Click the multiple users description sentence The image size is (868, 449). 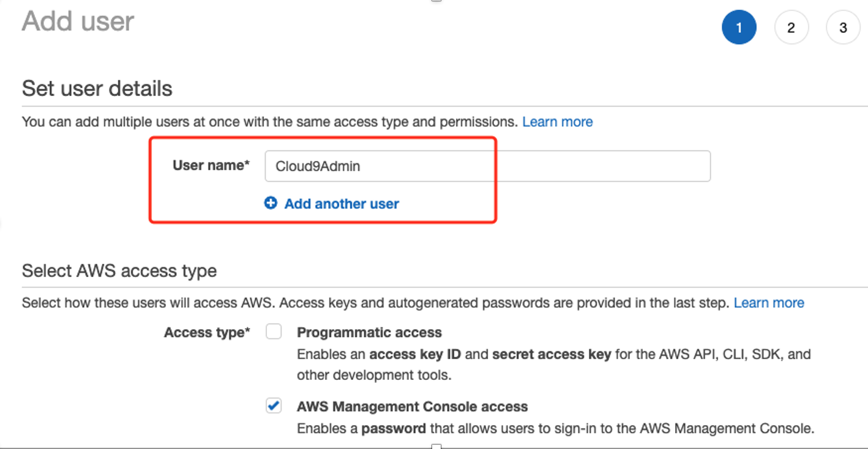270,122
